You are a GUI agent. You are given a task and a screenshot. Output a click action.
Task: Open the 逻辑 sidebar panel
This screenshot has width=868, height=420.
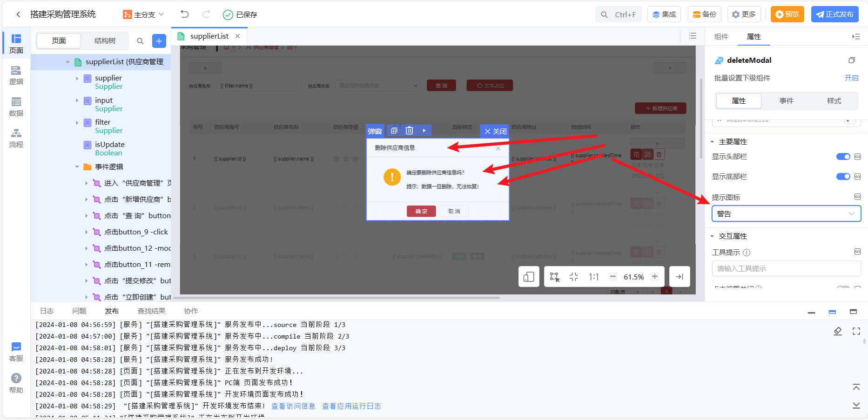pos(16,75)
